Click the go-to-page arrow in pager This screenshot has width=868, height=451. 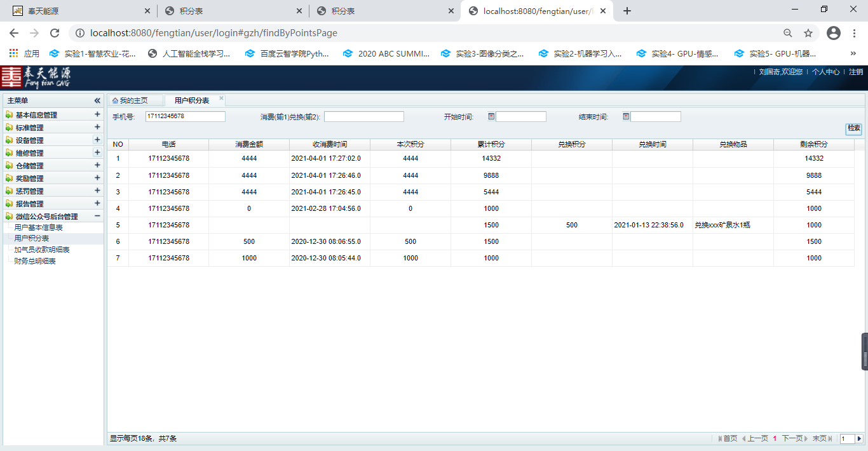(x=859, y=438)
